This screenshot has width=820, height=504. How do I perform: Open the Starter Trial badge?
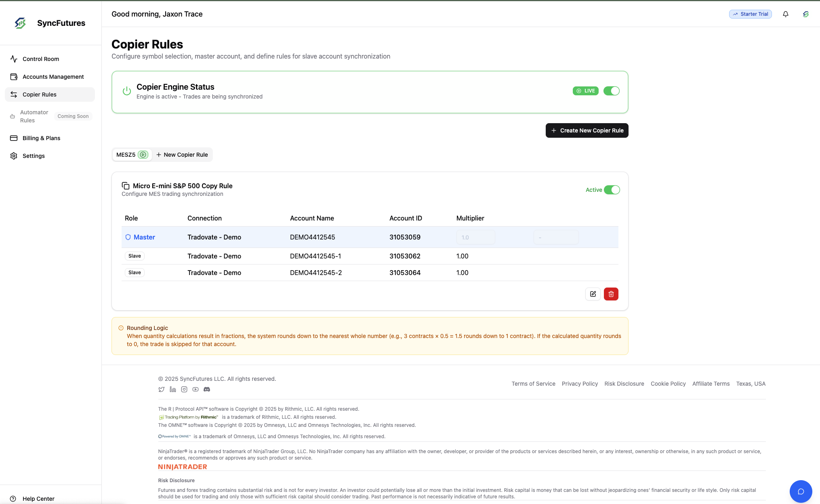coord(750,14)
